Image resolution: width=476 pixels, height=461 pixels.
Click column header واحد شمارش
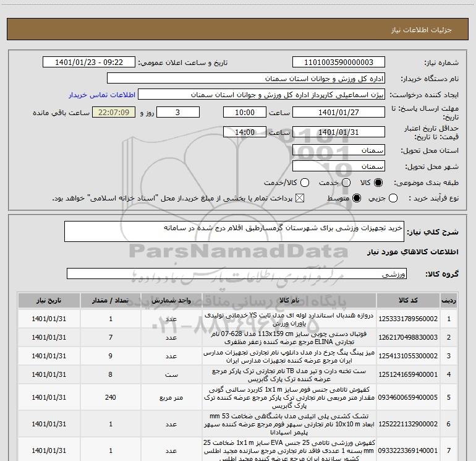pyautogui.click(x=171, y=301)
